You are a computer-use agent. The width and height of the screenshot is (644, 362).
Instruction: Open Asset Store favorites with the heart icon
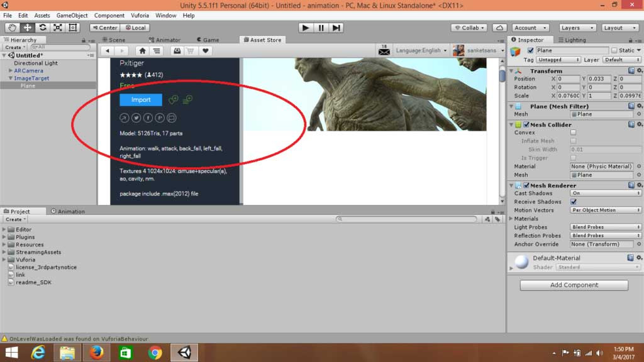coord(205,50)
